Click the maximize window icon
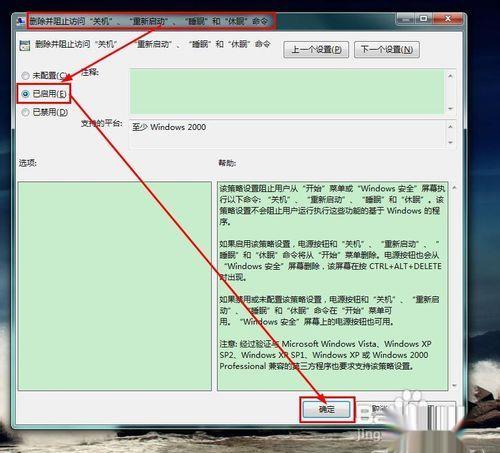The width and height of the screenshot is (500, 453). pos(424,19)
